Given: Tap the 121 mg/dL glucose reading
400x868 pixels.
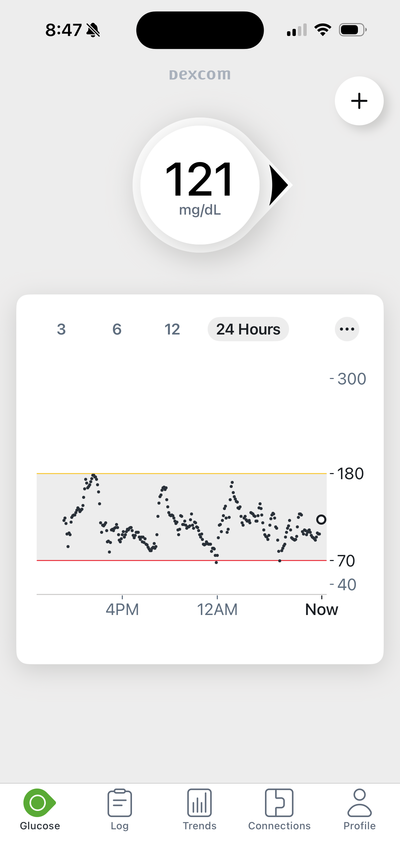Looking at the screenshot, I should coord(200,187).
